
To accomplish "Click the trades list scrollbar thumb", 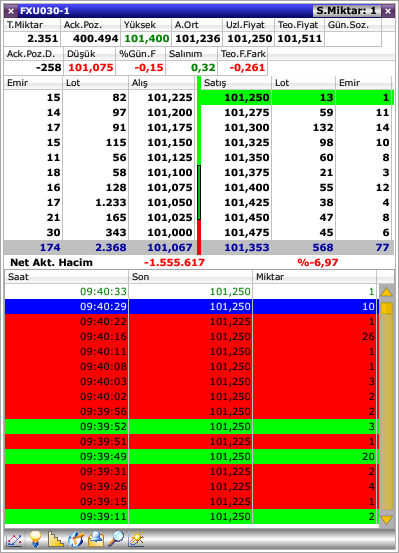I will point(386,308).
